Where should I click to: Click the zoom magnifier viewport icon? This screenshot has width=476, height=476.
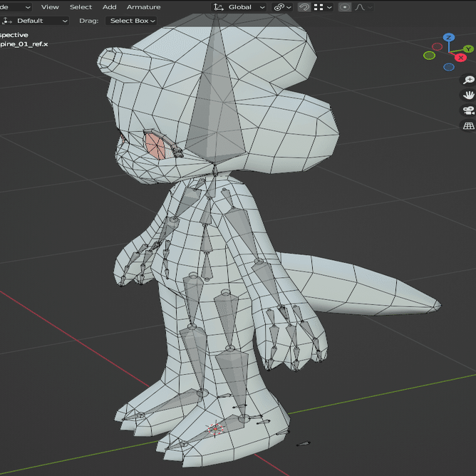(x=468, y=80)
